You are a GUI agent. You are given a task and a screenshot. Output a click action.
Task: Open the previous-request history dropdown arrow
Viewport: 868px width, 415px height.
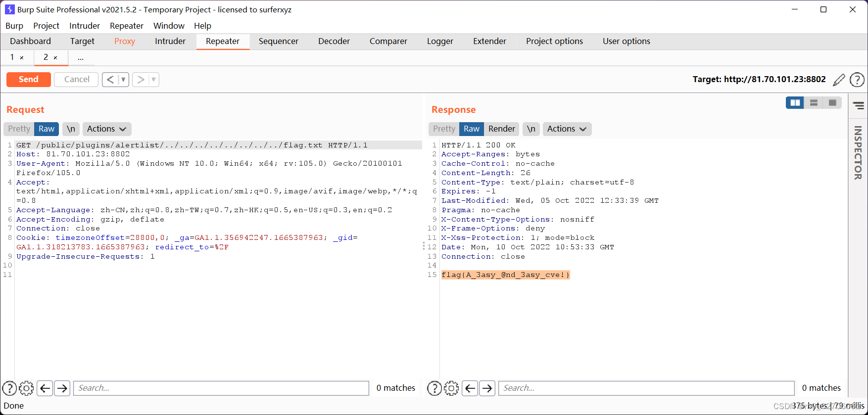click(x=123, y=79)
